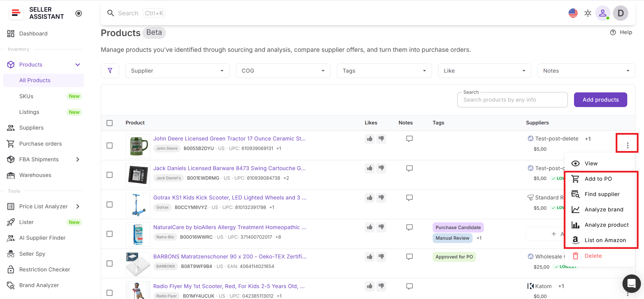Open the Notes filter dropdown
Viewport: 644px width, 299px height.
tap(586, 71)
